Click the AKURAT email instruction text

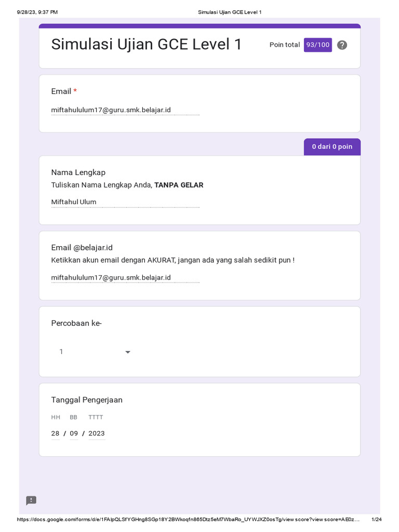172,260
